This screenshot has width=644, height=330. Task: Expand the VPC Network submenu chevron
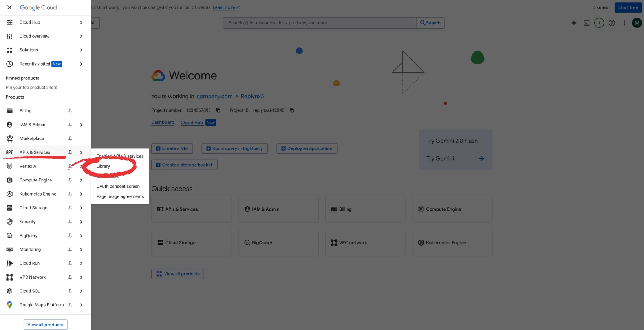tap(81, 277)
